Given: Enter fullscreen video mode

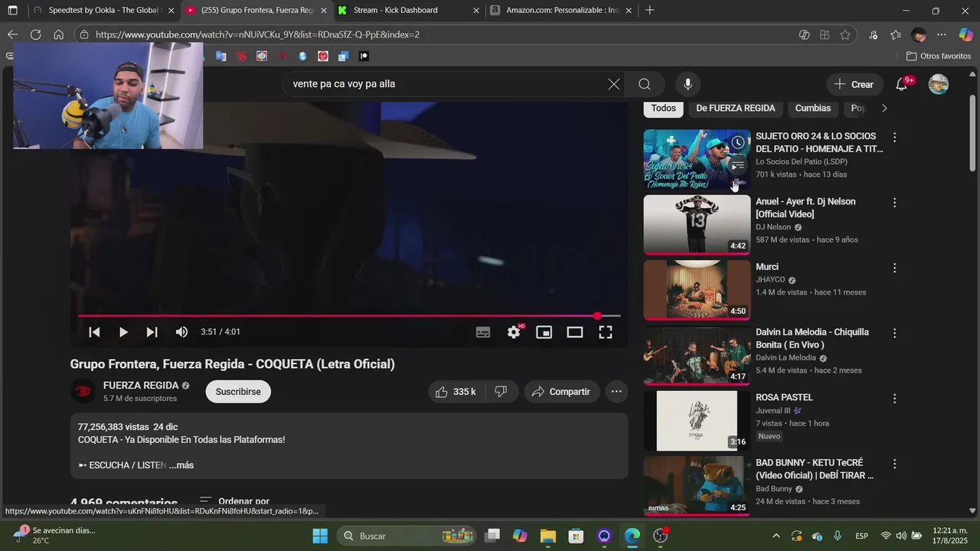Looking at the screenshot, I should coord(606,332).
